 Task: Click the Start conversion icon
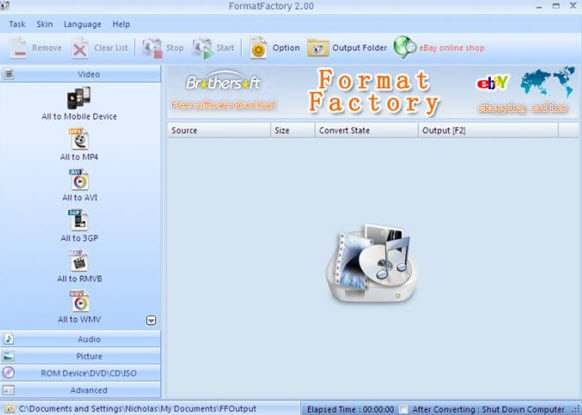(x=202, y=48)
